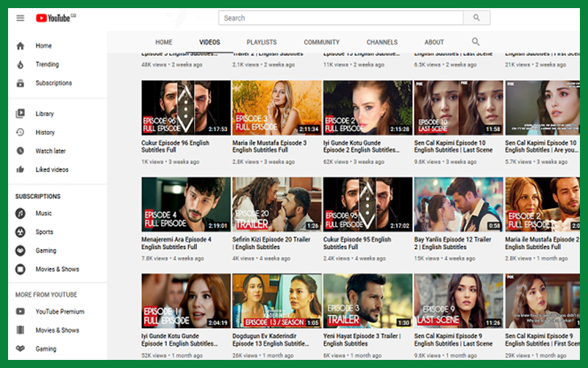Play Menajeremi Ara Episode 4 thumbnail
The height and width of the screenshot is (368, 588).
point(186,205)
